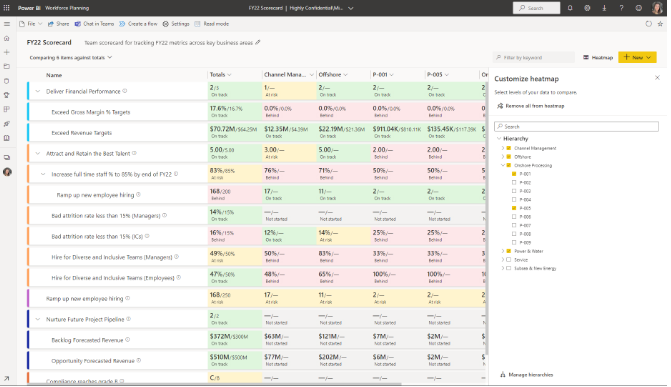
Task: Click the top header Search box
Action: click(537, 8)
